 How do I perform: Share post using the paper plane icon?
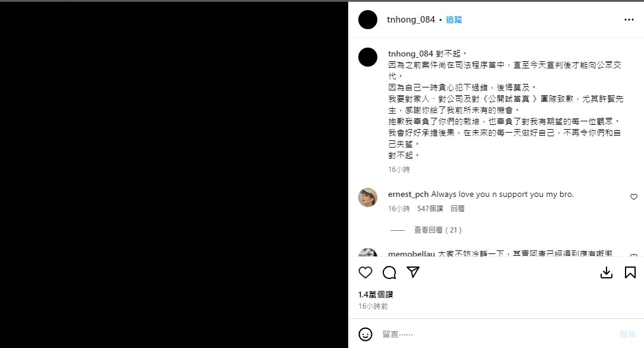[x=413, y=272]
